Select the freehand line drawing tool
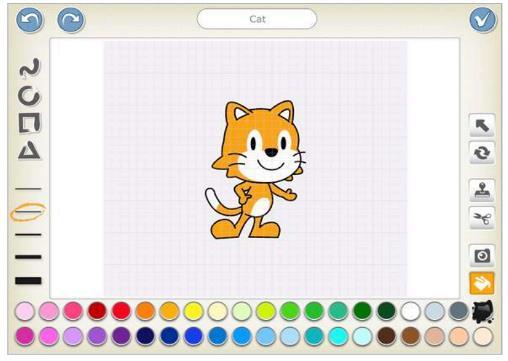The image size is (508, 361). click(x=30, y=68)
